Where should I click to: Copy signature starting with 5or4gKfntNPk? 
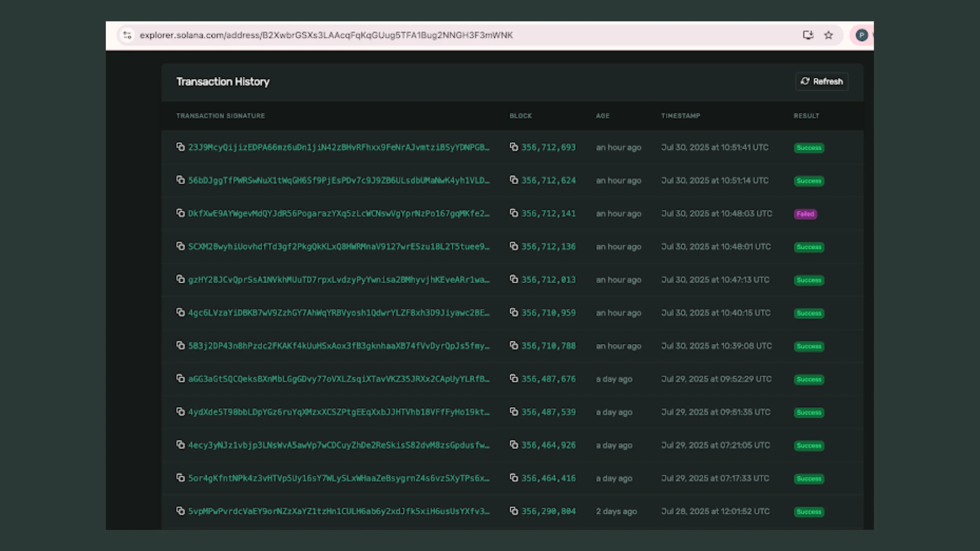[x=180, y=478]
